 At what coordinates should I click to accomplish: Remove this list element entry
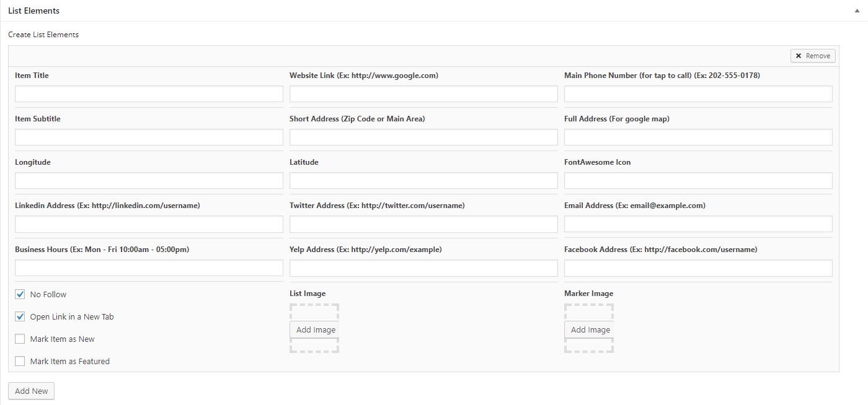813,55
